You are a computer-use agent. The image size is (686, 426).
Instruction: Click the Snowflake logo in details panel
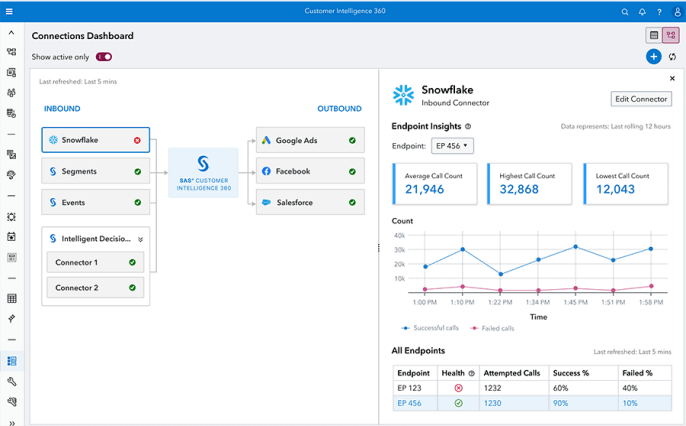coord(403,95)
